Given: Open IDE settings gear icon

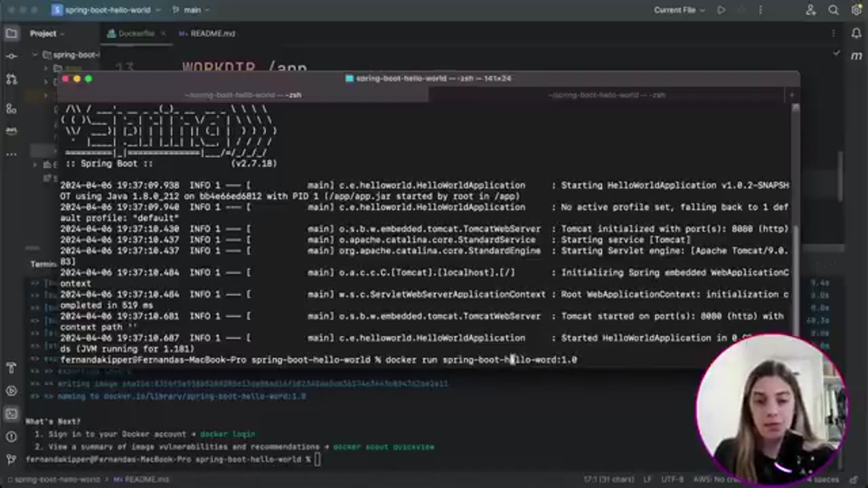Looking at the screenshot, I should 856,10.
